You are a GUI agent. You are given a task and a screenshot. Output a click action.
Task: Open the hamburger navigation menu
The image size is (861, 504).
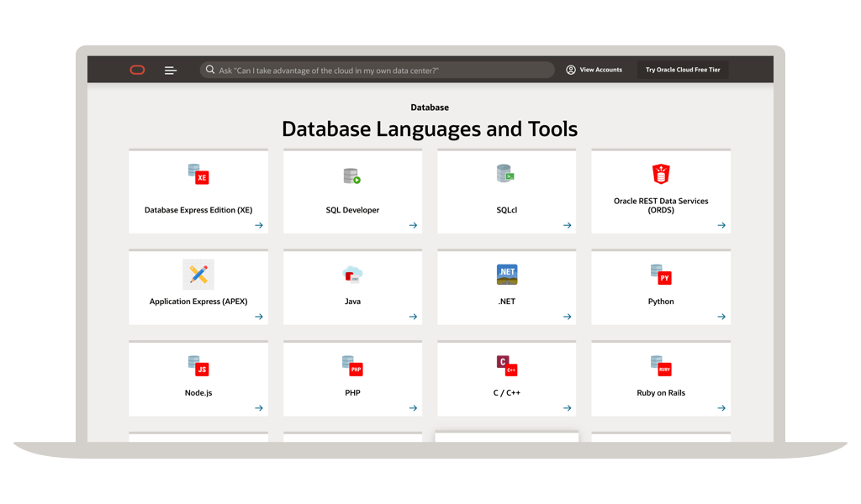[170, 71]
